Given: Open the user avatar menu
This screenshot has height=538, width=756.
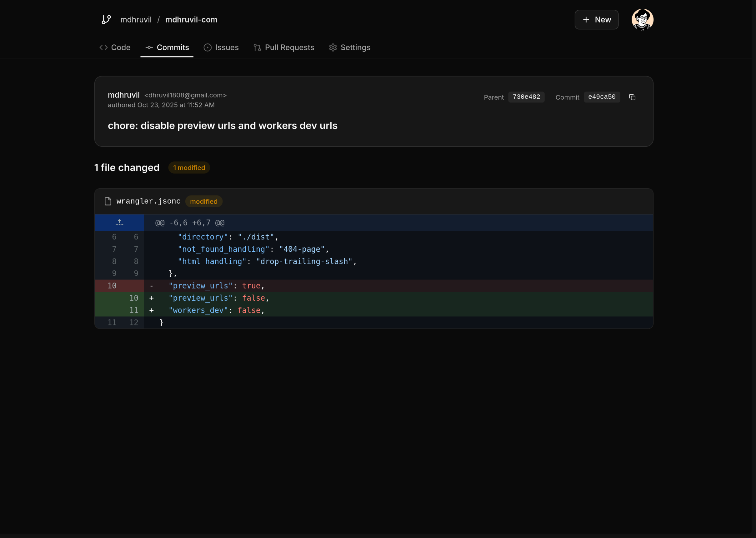Looking at the screenshot, I should coord(642,20).
